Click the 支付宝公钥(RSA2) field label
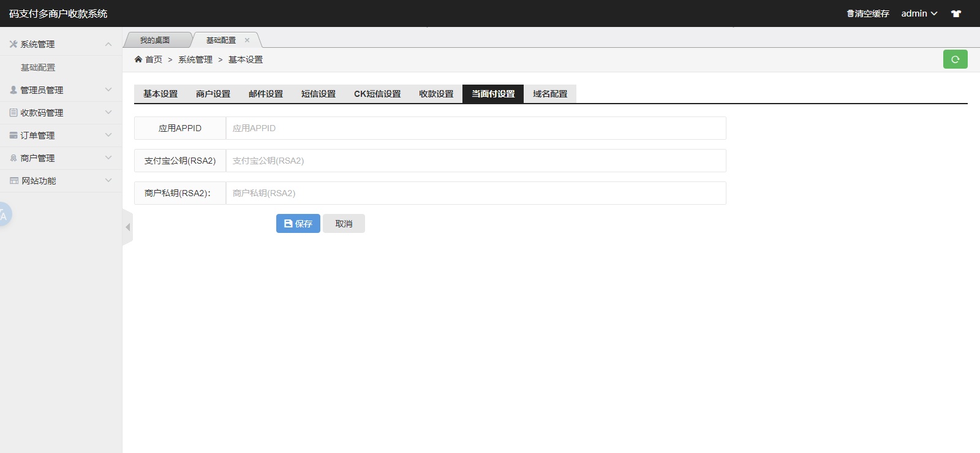980x453 pixels. coord(180,161)
